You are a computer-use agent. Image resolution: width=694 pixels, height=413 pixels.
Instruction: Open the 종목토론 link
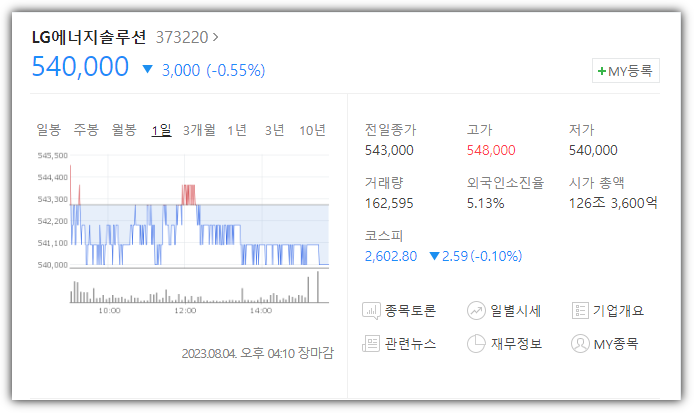pyautogui.click(x=410, y=311)
